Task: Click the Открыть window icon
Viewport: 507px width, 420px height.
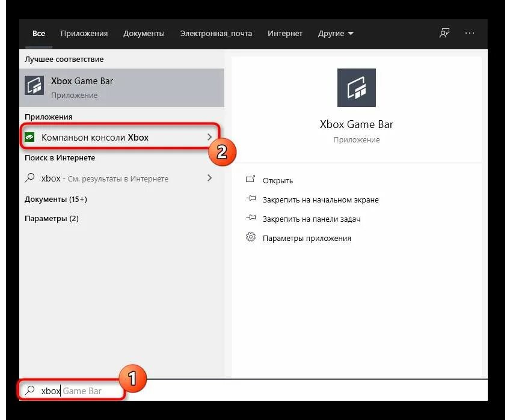Action: (x=251, y=179)
